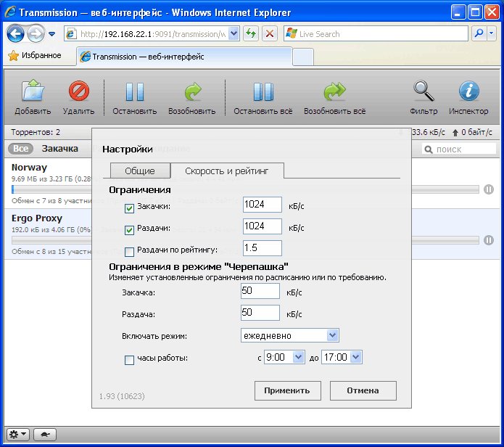Viewport: 504px width, 447px height.
Task: Pause the Ergo Proxy torrent
Action: click(x=489, y=240)
